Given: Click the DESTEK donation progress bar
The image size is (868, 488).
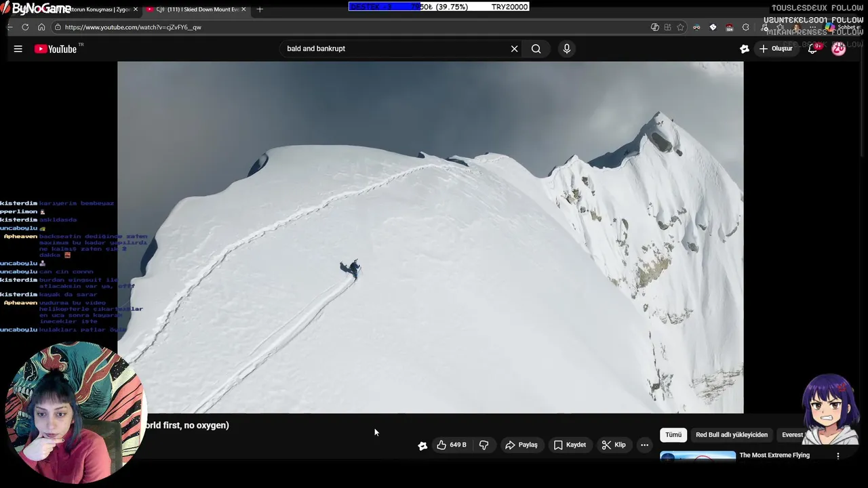Looking at the screenshot, I should point(438,7).
